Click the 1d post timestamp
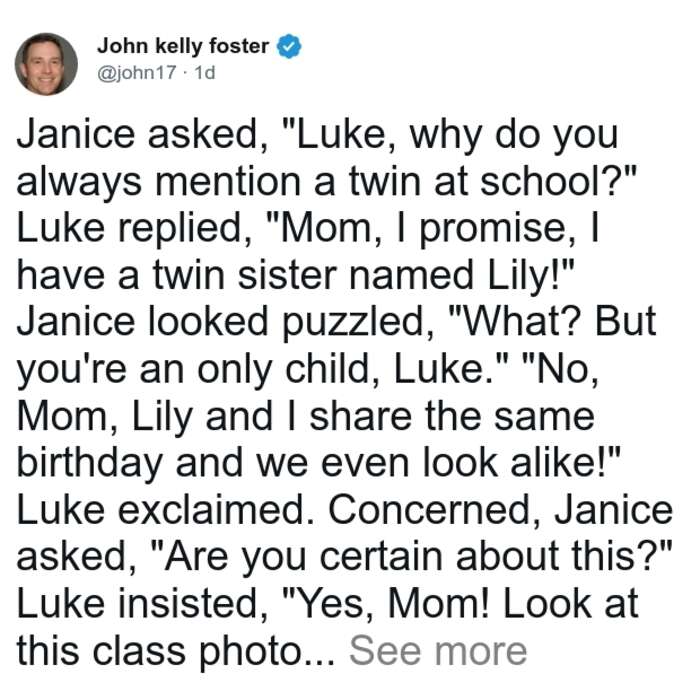This screenshot has width=700, height=700. (x=204, y=72)
